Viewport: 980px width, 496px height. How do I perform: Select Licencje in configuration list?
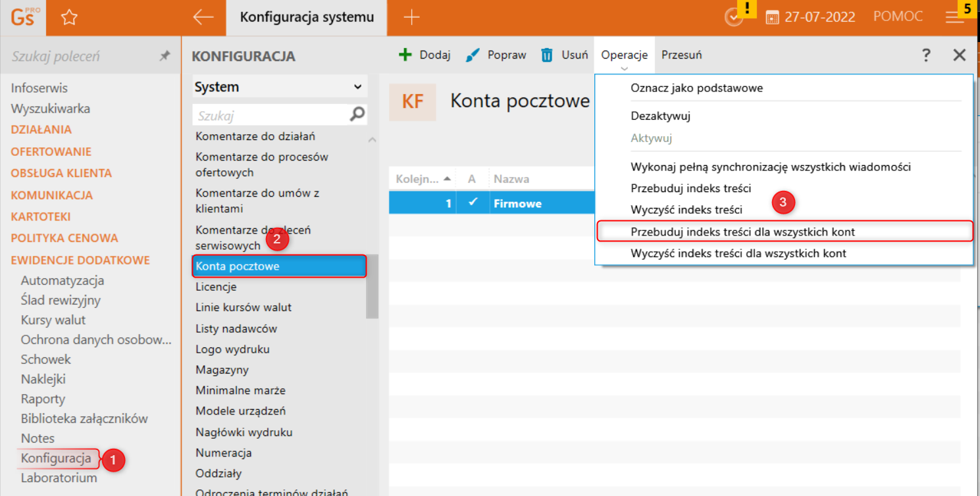pos(216,287)
